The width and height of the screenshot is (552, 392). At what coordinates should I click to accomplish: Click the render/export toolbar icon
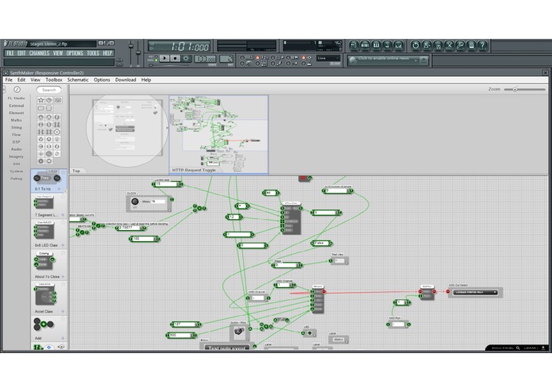point(438,45)
